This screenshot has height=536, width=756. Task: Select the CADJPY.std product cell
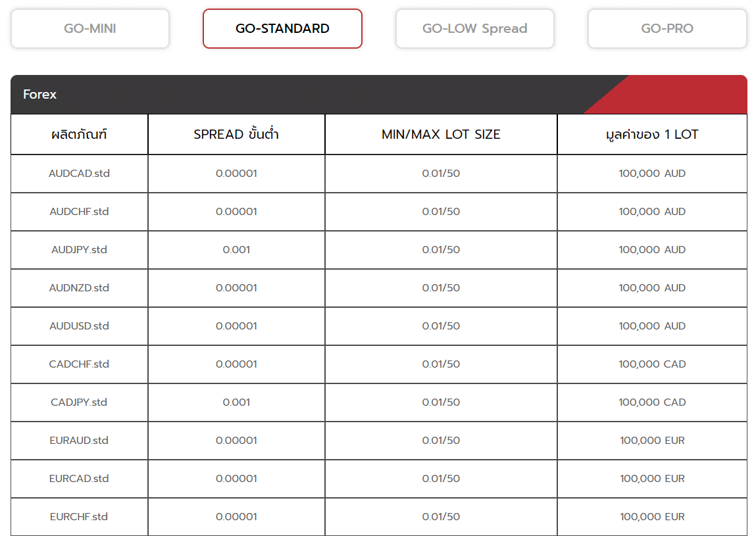[x=79, y=402]
